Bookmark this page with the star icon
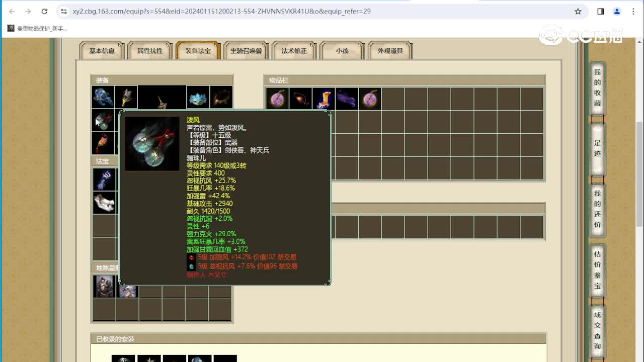 578,11
